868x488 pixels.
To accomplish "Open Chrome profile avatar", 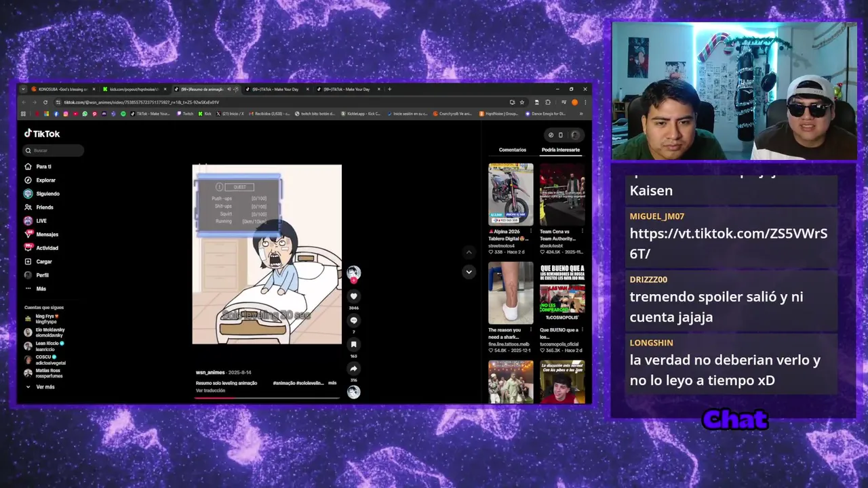I will click(x=575, y=102).
